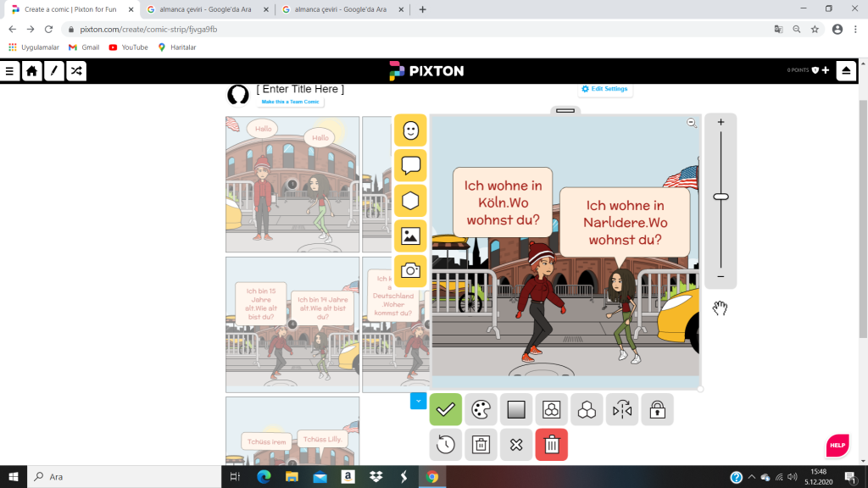This screenshot has height=488, width=868.
Task: Add a character with the smiley face icon
Action: [410, 130]
